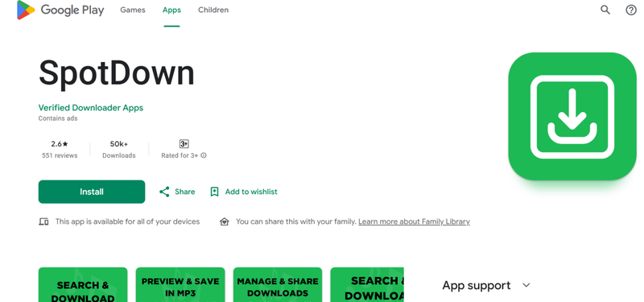Image resolution: width=644 pixels, height=302 pixels.
Task: Open the Help Center question mark icon
Action: click(x=631, y=10)
